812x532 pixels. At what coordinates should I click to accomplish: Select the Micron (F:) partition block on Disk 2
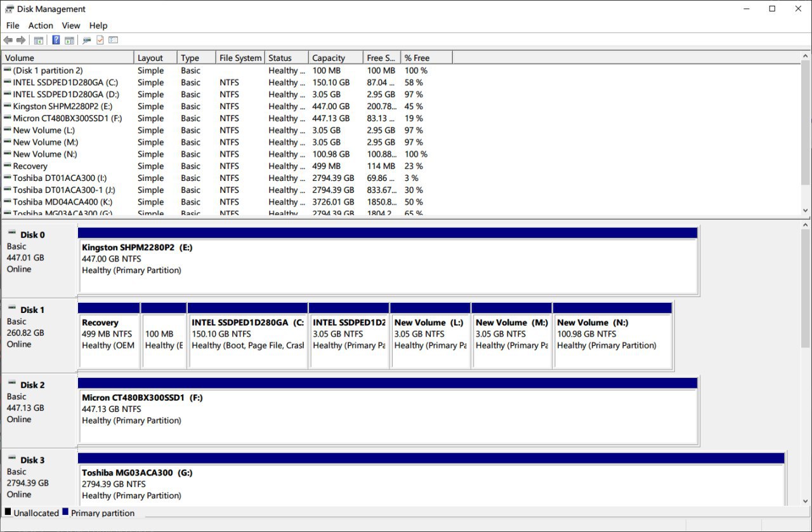click(388, 411)
